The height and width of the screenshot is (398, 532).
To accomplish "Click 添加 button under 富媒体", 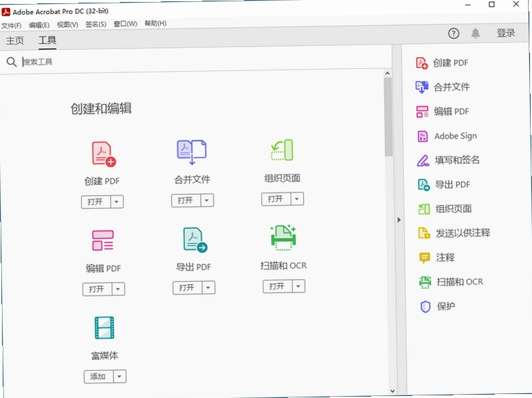I will 99,377.
